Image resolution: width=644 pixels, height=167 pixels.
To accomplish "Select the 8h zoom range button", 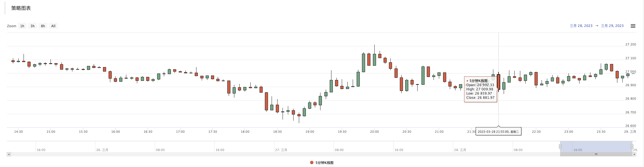I will click(x=43, y=26).
